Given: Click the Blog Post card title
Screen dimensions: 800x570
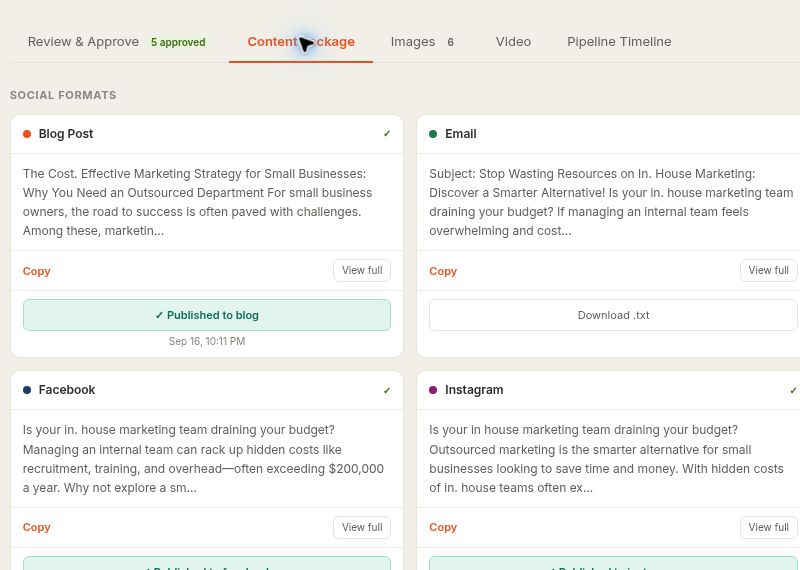Looking at the screenshot, I should [x=66, y=134].
